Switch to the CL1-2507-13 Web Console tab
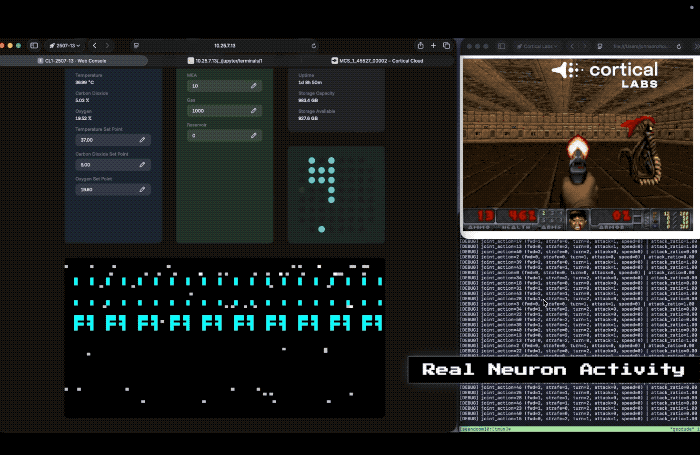The height and width of the screenshot is (455, 700). (74, 61)
